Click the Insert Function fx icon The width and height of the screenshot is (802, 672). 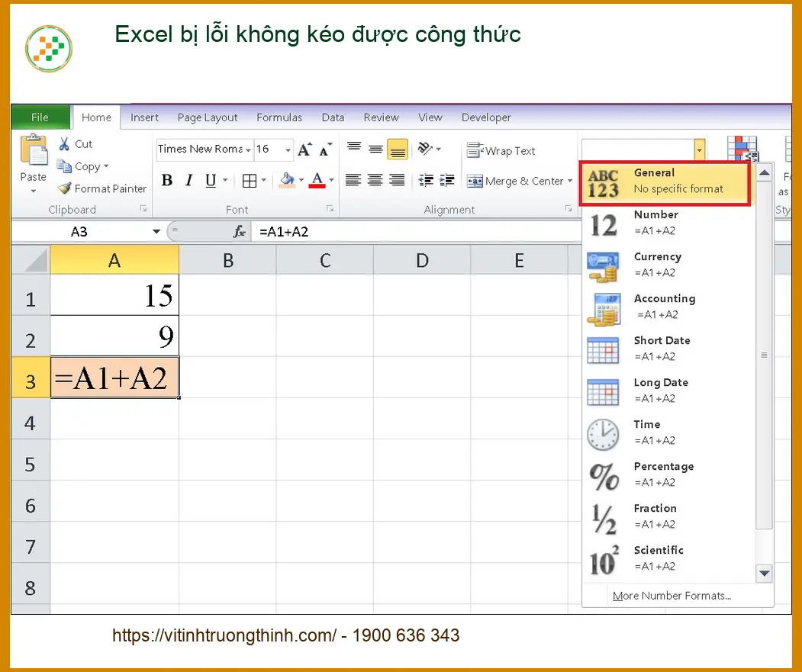(x=239, y=232)
